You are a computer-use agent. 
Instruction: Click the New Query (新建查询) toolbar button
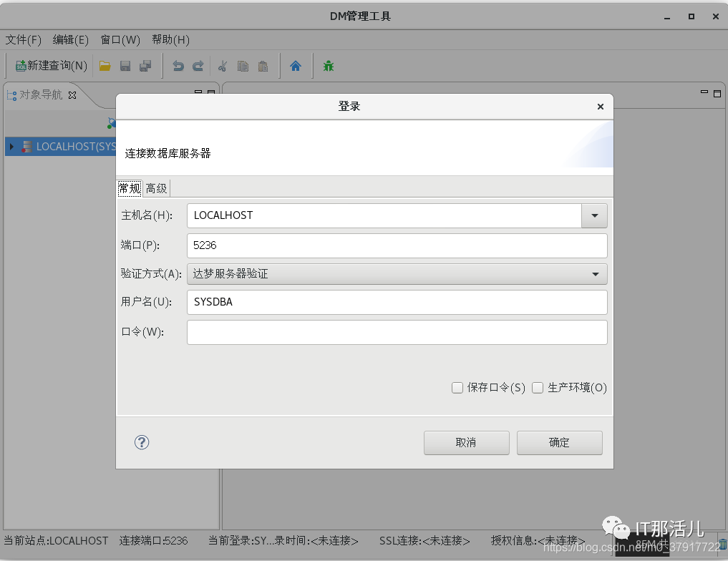click(51, 66)
